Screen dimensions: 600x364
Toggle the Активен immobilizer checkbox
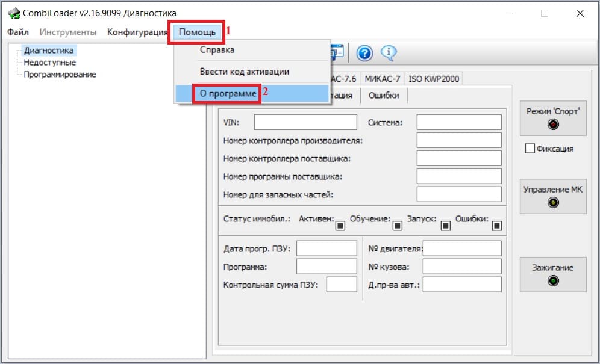tap(340, 226)
